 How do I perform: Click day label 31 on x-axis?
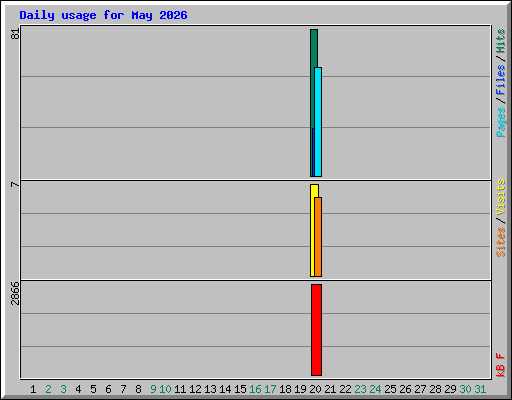click(480, 389)
